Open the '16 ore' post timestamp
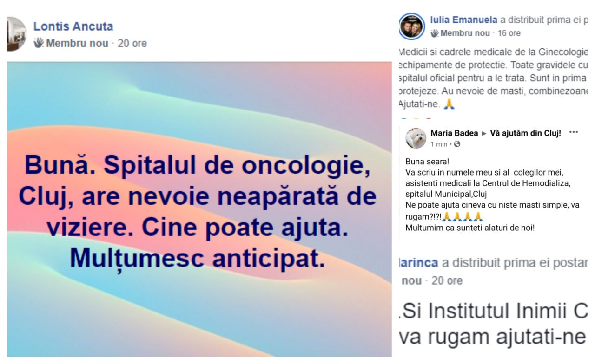 (509, 33)
